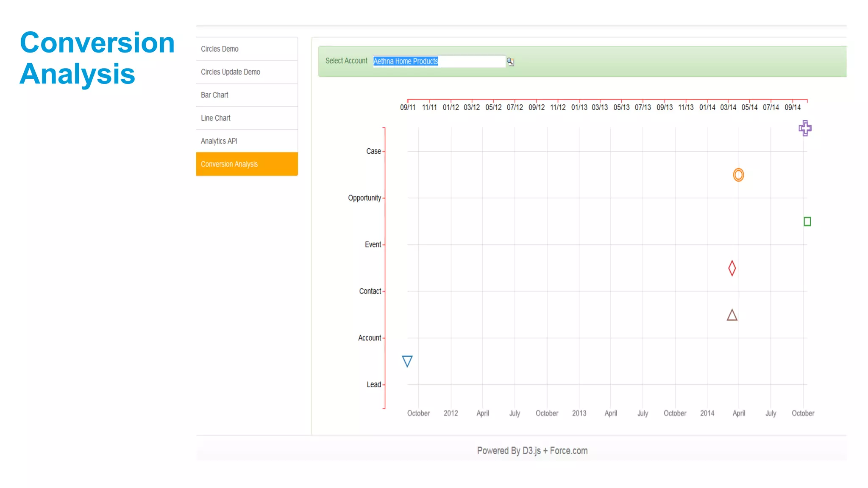Switch to the Bar Chart page
The image size is (868, 488).
(247, 95)
